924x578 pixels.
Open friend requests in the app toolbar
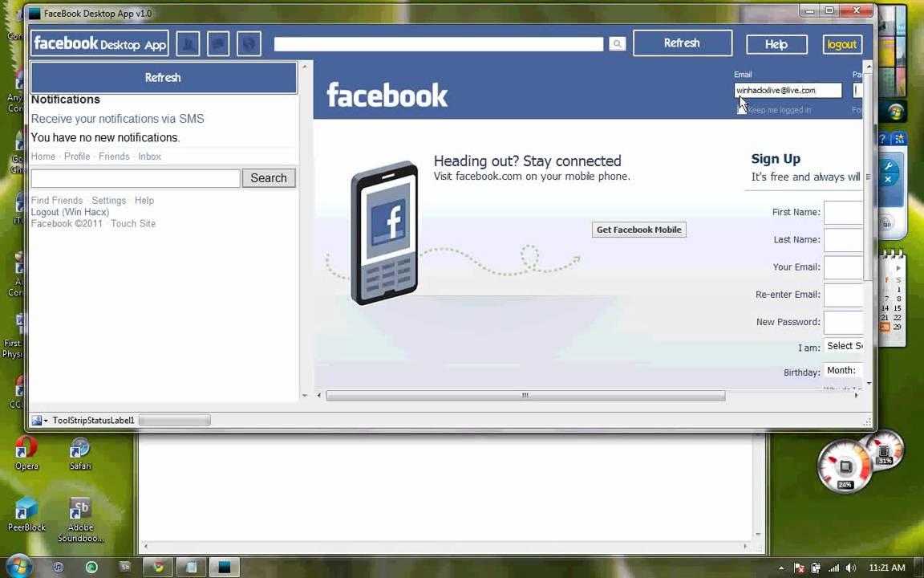coord(188,43)
